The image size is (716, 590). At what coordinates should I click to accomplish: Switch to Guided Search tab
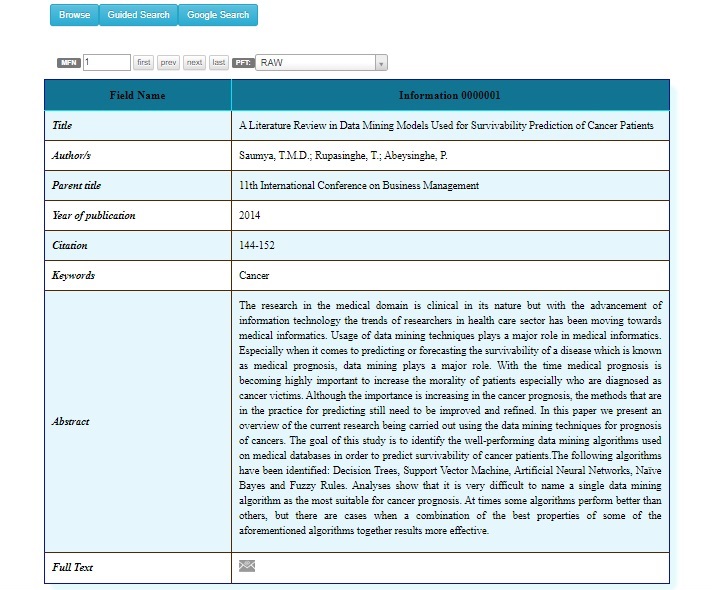pos(138,15)
